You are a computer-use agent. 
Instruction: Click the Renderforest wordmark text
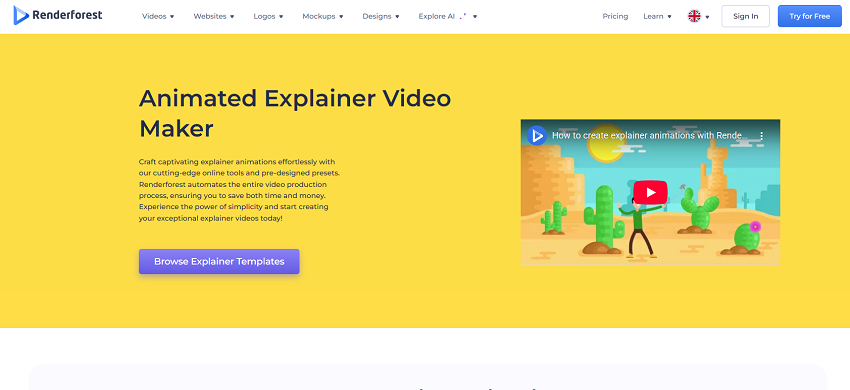pyautogui.click(x=67, y=15)
